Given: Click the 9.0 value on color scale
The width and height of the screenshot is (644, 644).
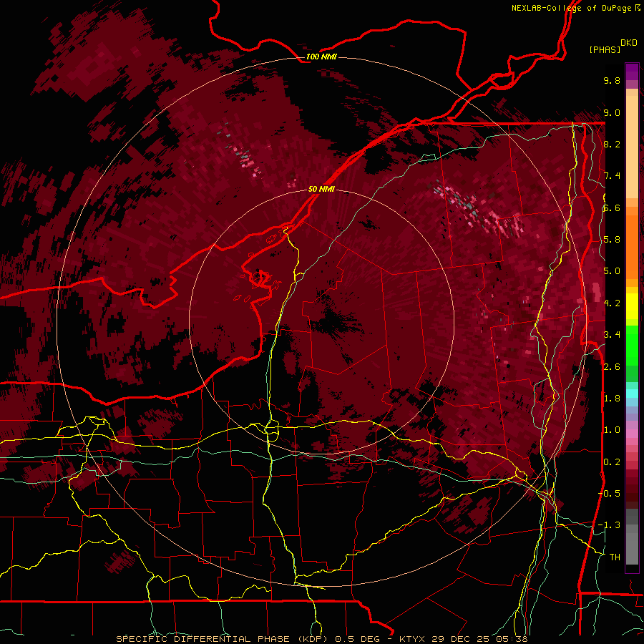Looking at the screenshot, I should coord(612,112).
